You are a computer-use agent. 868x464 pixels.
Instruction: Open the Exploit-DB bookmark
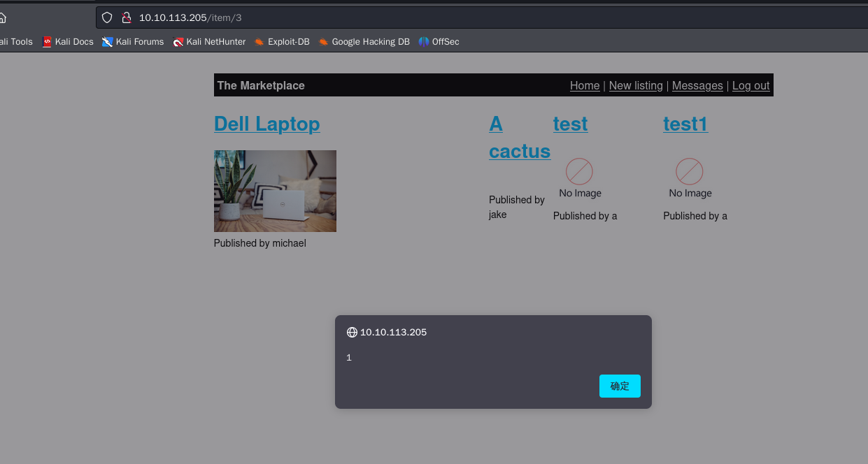(282, 42)
